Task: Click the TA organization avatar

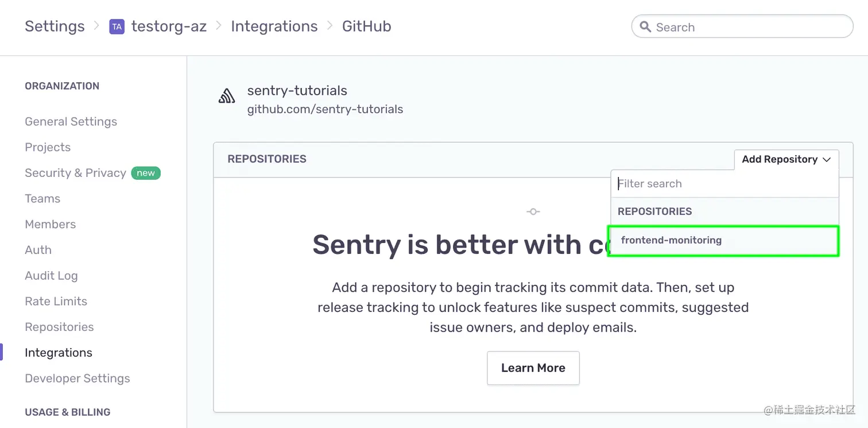Action: click(117, 26)
